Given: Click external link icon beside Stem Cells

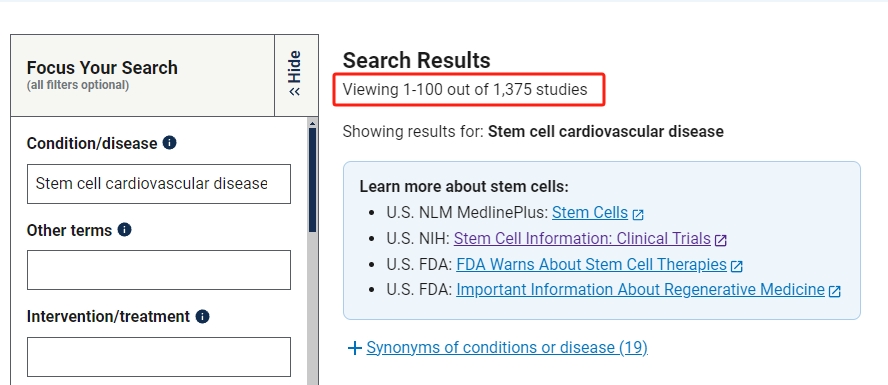Looking at the screenshot, I should 638,215.
